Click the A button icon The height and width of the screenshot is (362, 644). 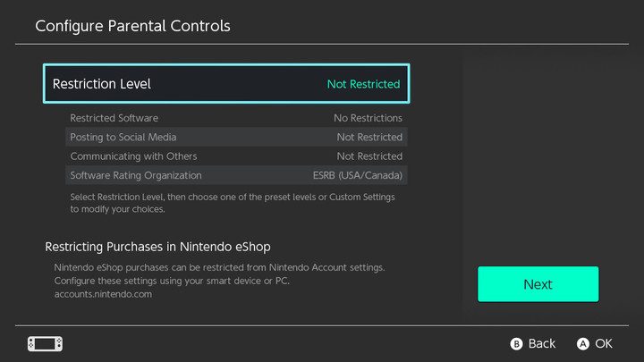tap(583, 343)
